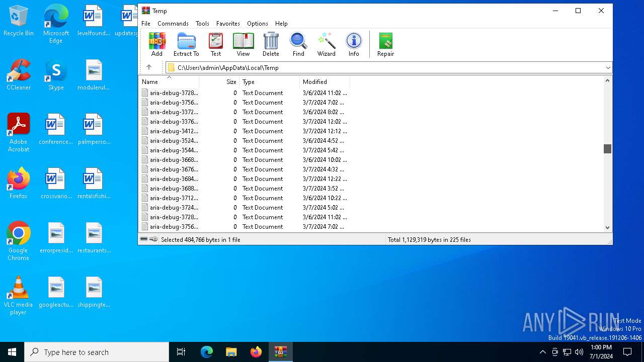Open the Tools menu
Image resolution: width=644 pixels, height=362 pixels.
pyautogui.click(x=202, y=24)
